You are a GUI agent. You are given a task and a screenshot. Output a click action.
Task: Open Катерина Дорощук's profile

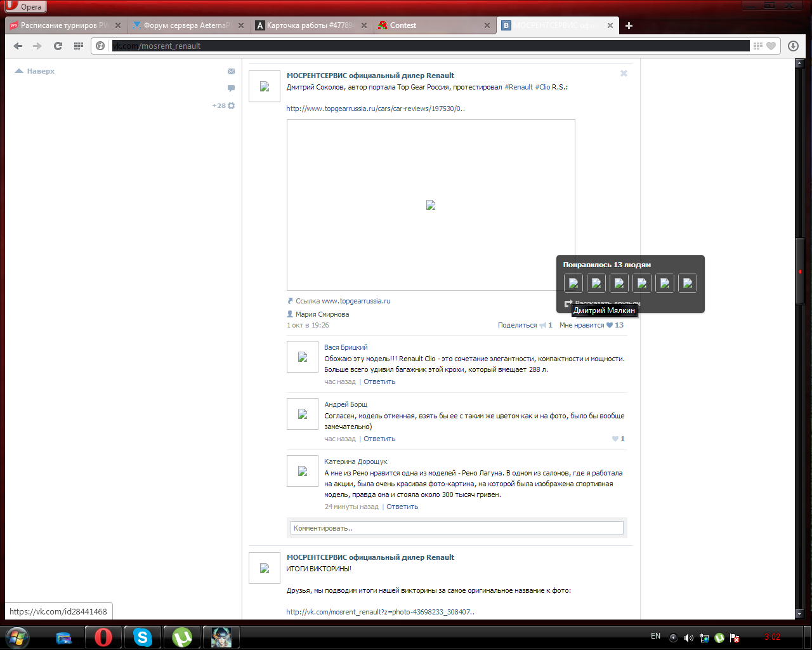click(356, 461)
